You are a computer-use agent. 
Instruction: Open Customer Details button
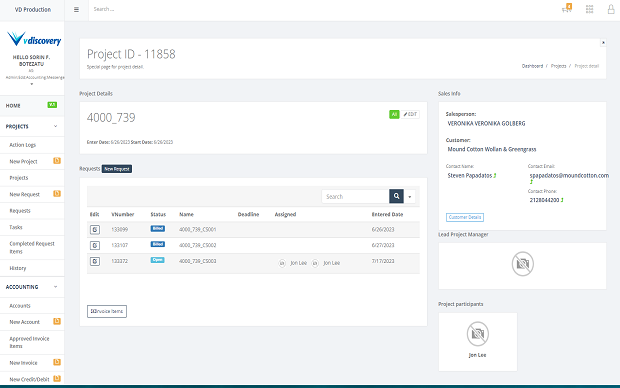pyautogui.click(x=465, y=217)
